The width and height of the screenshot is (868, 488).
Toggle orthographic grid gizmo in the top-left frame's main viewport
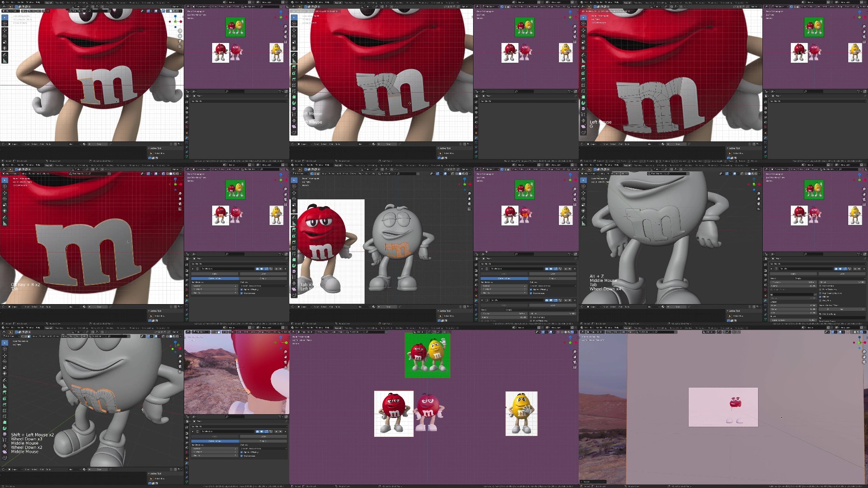[180, 46]
